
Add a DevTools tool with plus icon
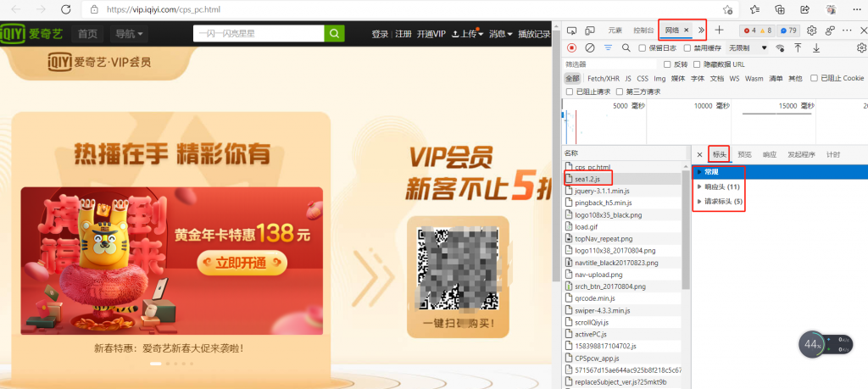point(719,30)
